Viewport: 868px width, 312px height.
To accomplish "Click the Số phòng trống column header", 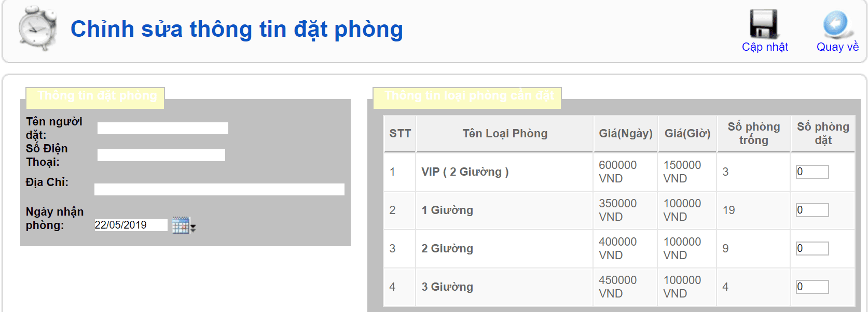I will 753,134.
